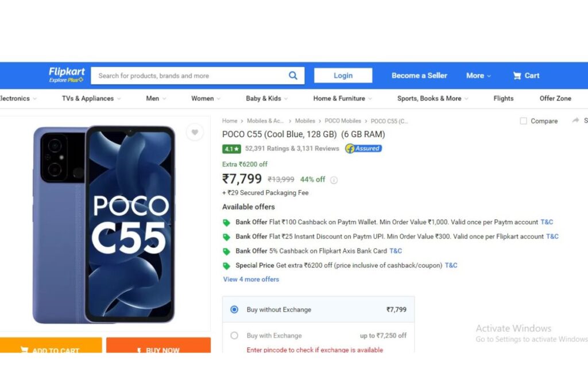Open the Cart icon
The height and width of the screenshot is (392, 588).
pos(517,76)
